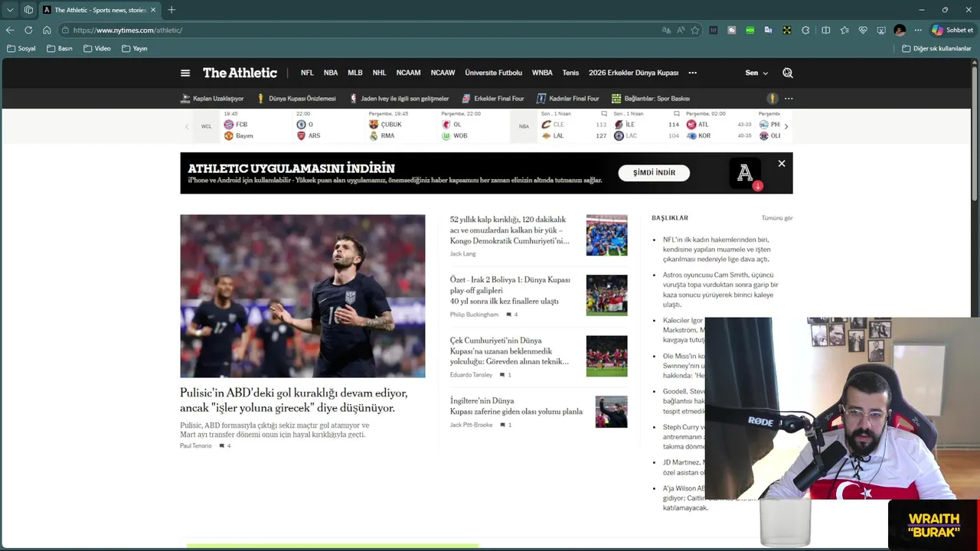Show translate options in address bar

(666, 30)
